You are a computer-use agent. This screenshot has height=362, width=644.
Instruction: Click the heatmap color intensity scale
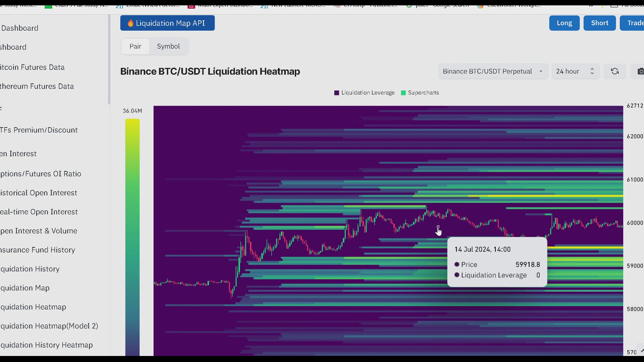132,235
